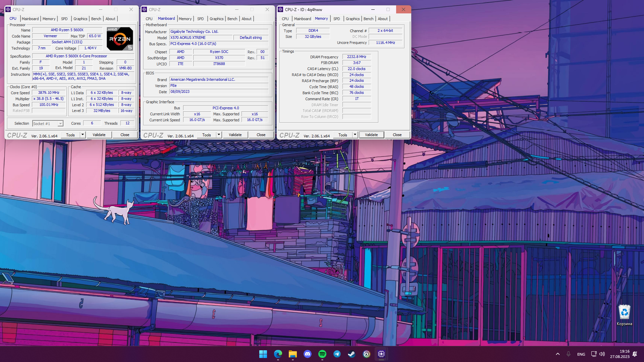Image resolution: width=644 pixels, height=362 pixels.
Task: Click the Core Speed value 3879.10 MHz
Action: [x=49, y=93]
